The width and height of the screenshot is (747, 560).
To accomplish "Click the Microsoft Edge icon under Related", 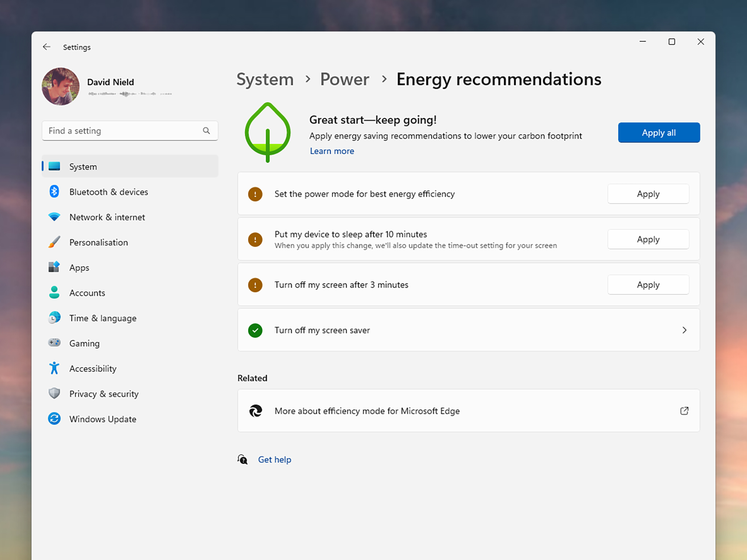I will coord(255,411).
